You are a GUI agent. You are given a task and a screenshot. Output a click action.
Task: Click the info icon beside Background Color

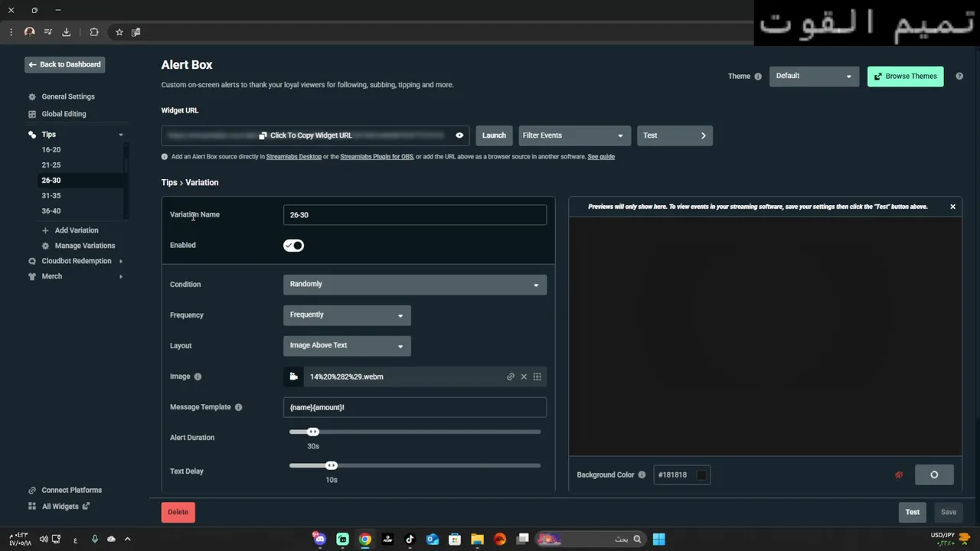(x=642, y=475)
